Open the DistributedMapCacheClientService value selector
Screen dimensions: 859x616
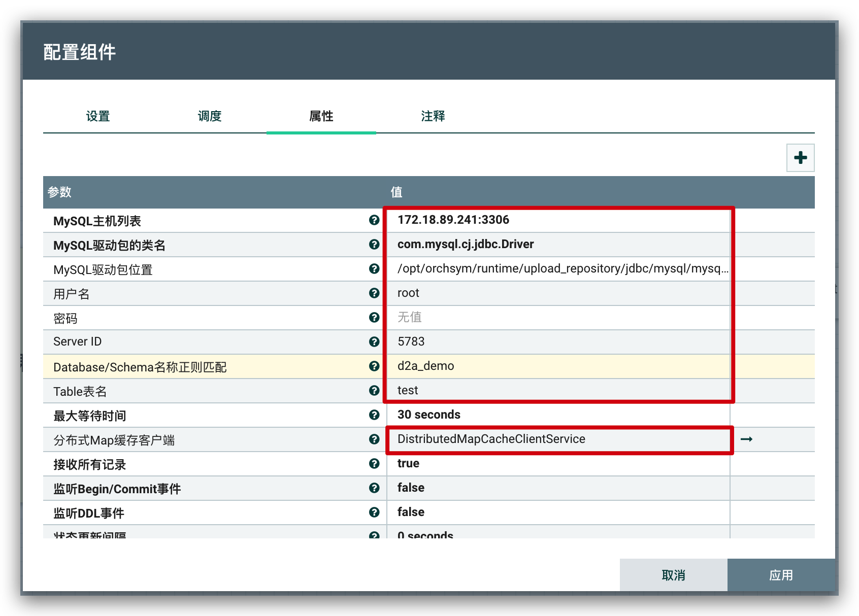[x=557, y=439]
